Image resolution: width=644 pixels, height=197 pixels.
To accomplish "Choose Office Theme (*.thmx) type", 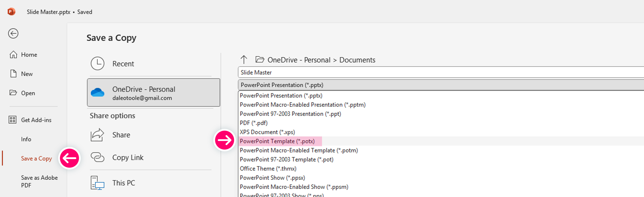I will (268, 168).
